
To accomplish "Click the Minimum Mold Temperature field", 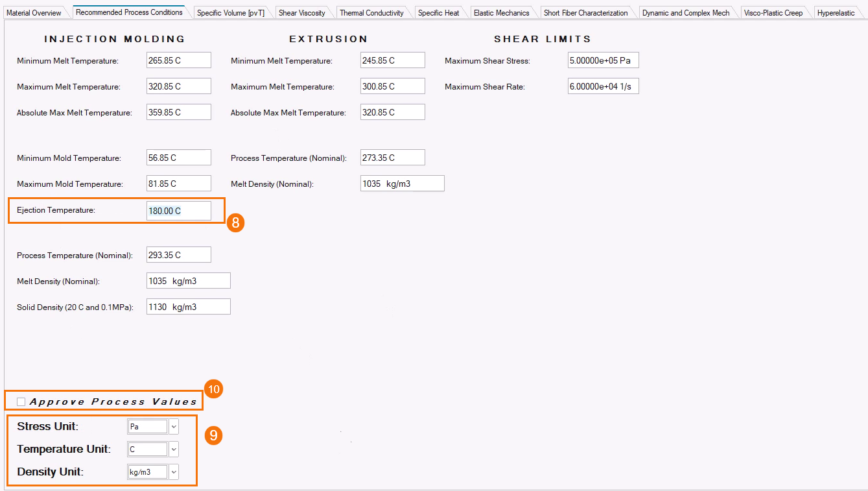I will pyautogui.click(x=179, y=158).
